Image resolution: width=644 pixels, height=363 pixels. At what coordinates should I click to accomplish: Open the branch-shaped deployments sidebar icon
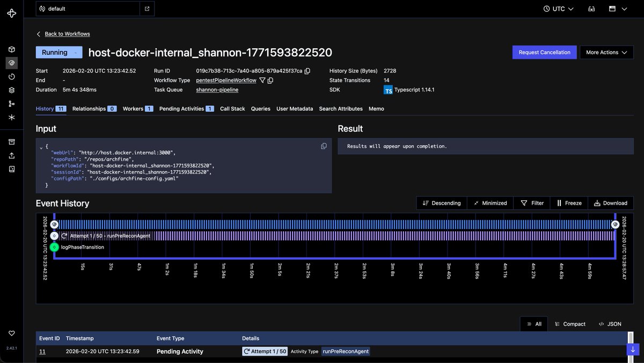coord(11,104)
